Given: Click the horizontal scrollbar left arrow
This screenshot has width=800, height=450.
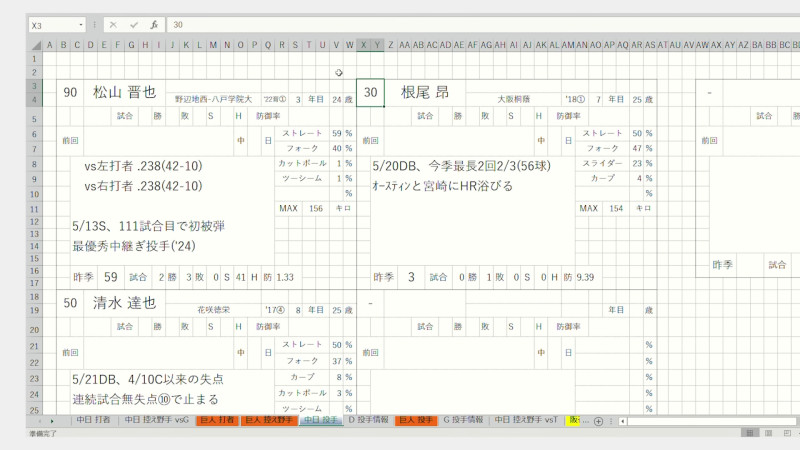Looking at the screenshot, I should click(x=622, y=421).
